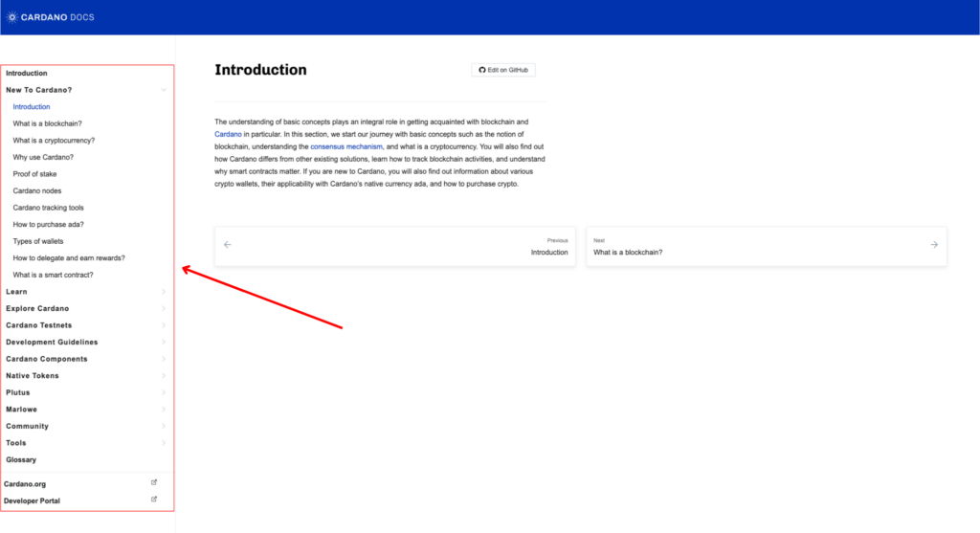This screenshot has width=980, height=533.
Task: Click the Cardano Docs logo icon
Action: tap(12, 17)
